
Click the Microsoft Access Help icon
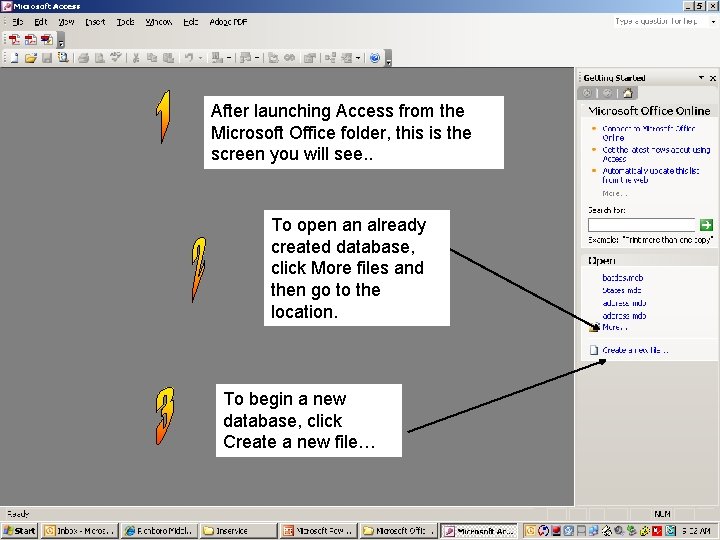point(375,58)
